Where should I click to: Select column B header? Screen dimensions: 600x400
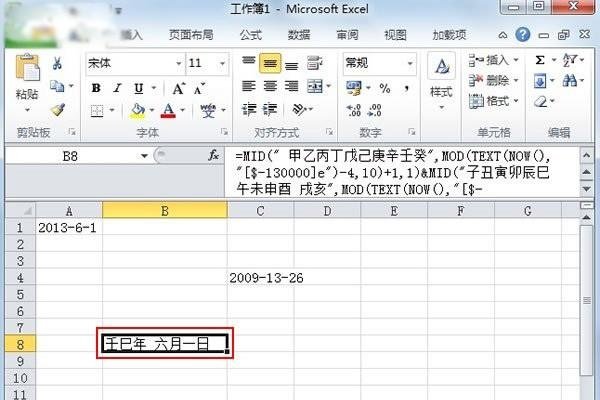point(165,211)
